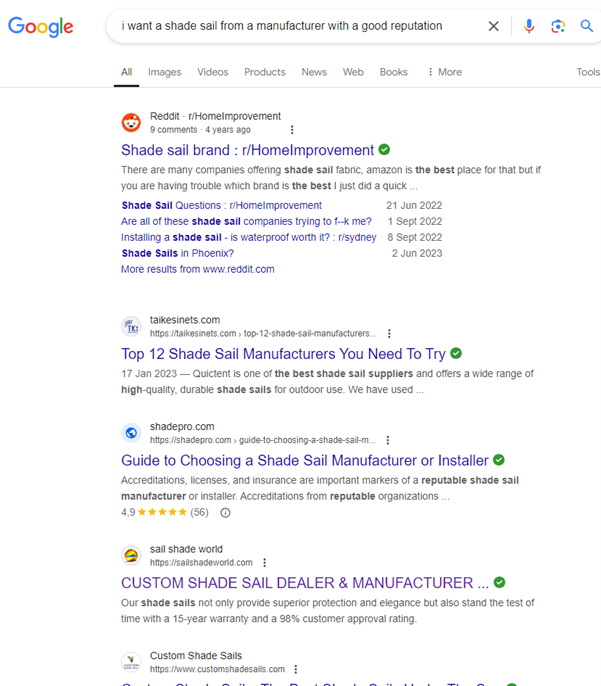
Task: Click the shadepro.com globe favicon
Action: [131, 433]
